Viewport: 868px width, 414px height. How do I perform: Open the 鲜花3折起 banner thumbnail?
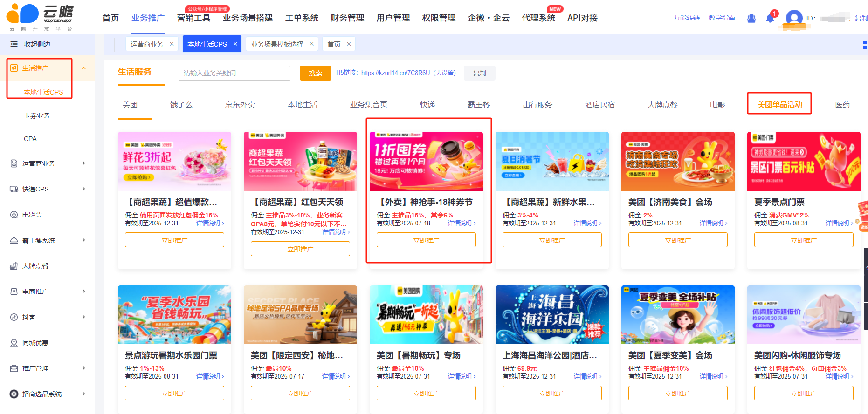[x=174, y=161]
